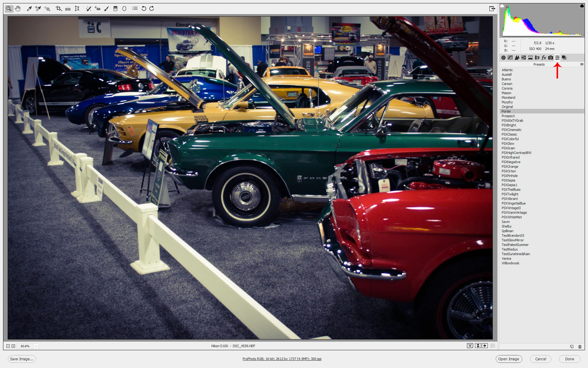Viewport: 588px width, 368px height.
Task: Open the zoom level dropdown
Action: pos(36,346)
